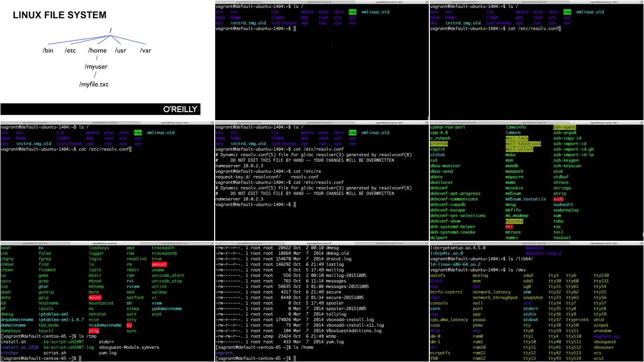Click the 'unicode_start' entry
The image size is (644, 362).
pos(168,276)
